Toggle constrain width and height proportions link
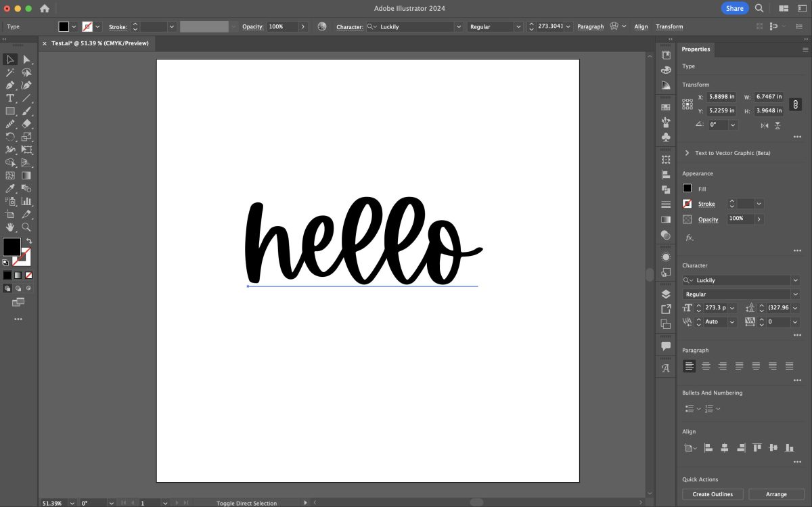Viewport: 812px width, 507px height. (796, 104)
